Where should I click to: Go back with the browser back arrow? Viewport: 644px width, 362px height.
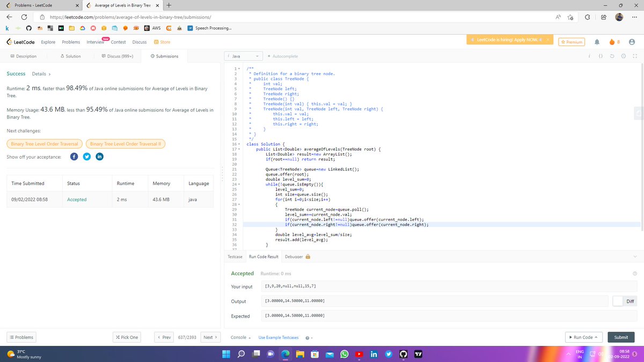[x=9, y=17]
